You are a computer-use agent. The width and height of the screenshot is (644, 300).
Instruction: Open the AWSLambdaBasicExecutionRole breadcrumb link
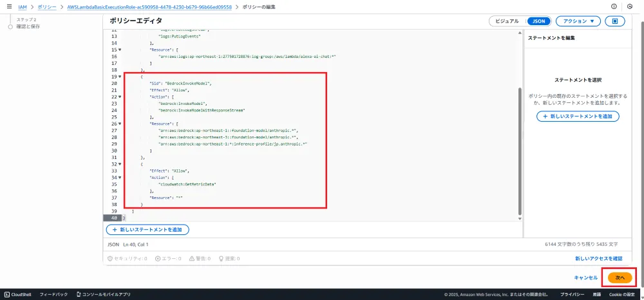tap(149, 6)
